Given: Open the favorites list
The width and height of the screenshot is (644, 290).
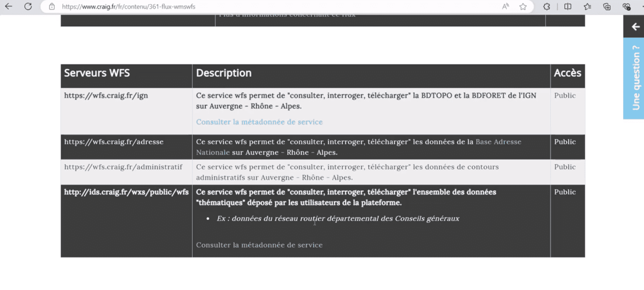Looking at the screenshot, I should click(587, 6).
